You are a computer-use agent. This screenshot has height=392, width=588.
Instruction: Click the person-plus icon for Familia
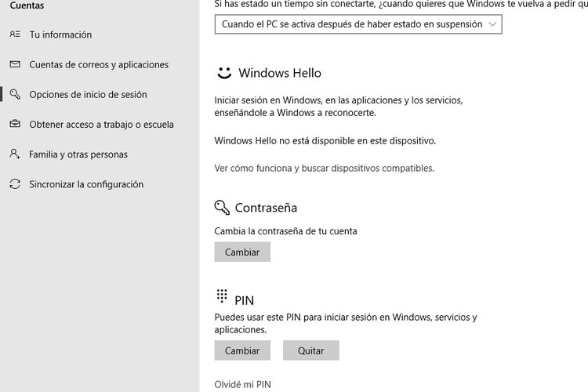tap(15, 154)
